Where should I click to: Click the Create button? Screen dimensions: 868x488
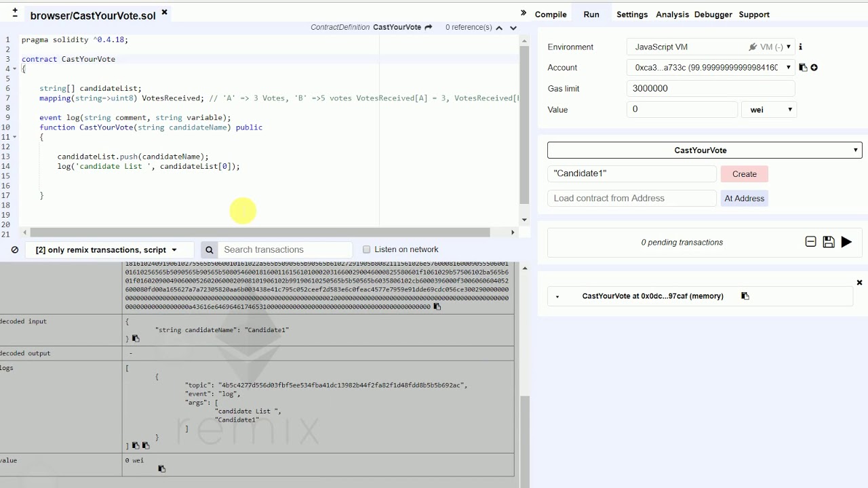pyautogui.click(x=745, y=174)
